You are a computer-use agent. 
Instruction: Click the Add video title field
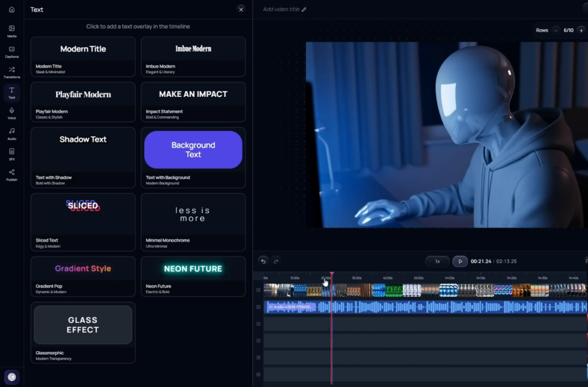[x=281, y=9]
